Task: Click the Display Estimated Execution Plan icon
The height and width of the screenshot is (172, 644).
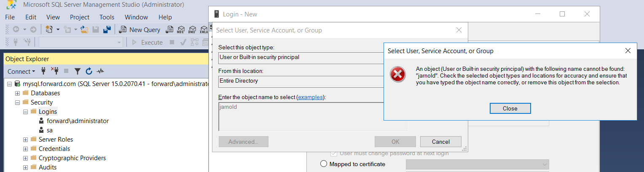Action: [195, 42]
